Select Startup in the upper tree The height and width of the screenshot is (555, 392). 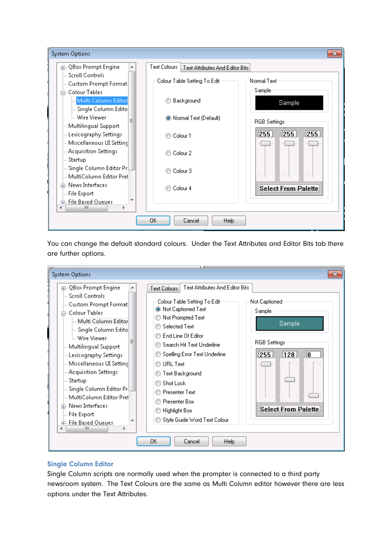(77, 160)
